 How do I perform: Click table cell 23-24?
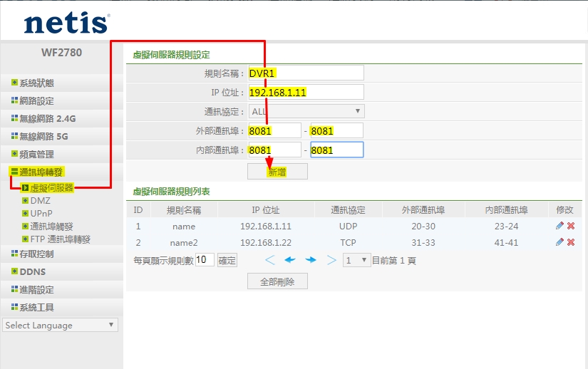point(506,227)
